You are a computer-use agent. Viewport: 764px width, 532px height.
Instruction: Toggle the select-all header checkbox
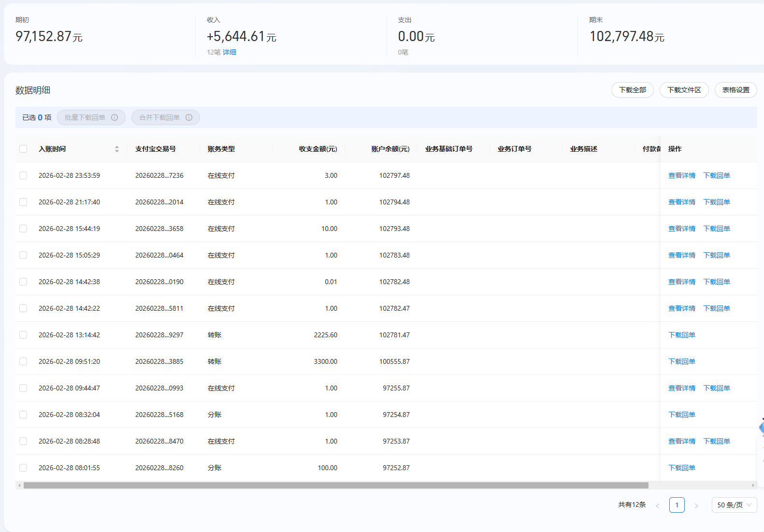click(23, 149)
